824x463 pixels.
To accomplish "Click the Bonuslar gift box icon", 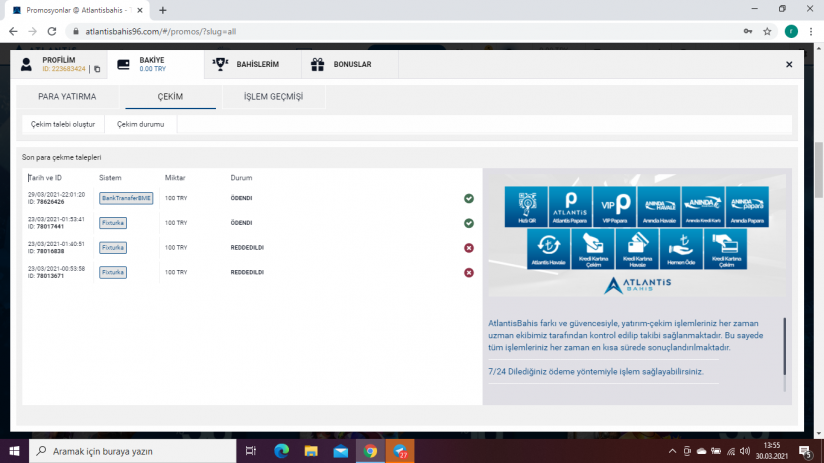I will coord(317,64).
